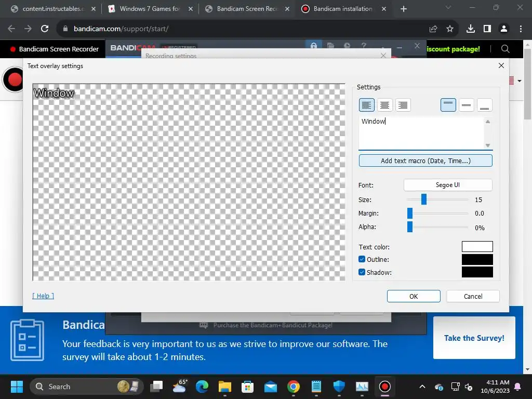This screenshot has width=532, height=399.
Task: Align overlay text to the left
Action: click(x=366, y=105)
